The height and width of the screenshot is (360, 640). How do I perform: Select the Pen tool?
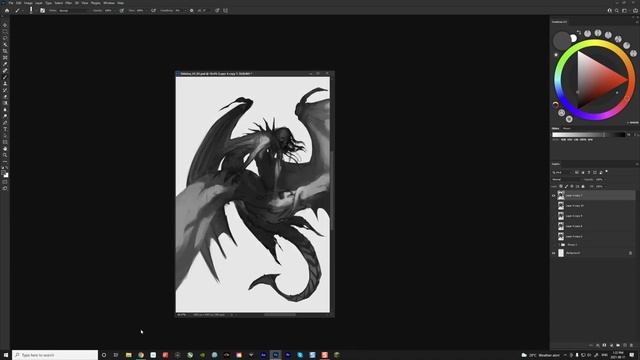5,123
